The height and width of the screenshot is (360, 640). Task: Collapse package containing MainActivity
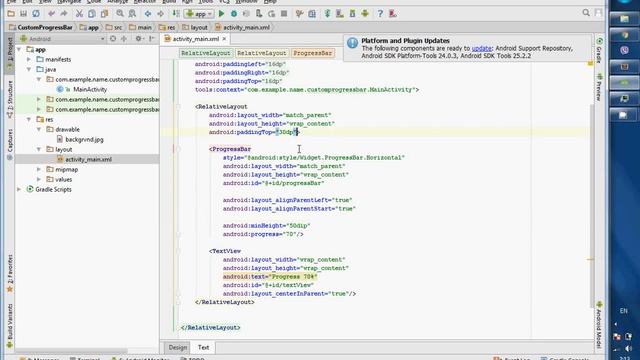pos(39,79)
